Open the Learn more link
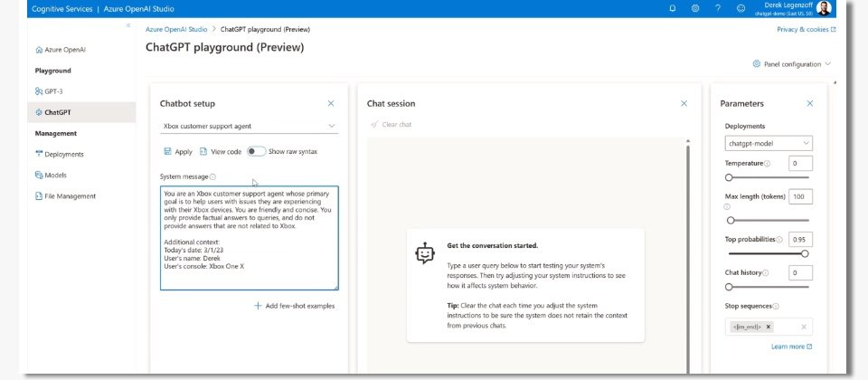 pos(792,347)
